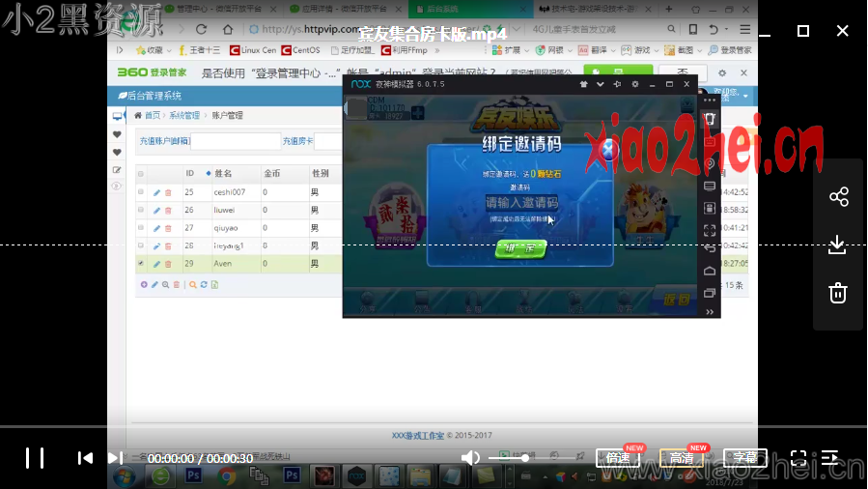This screenshot has height=489, width=868.
Task: Delete the qiuyao row with trash
Action: tap(168, 228)
